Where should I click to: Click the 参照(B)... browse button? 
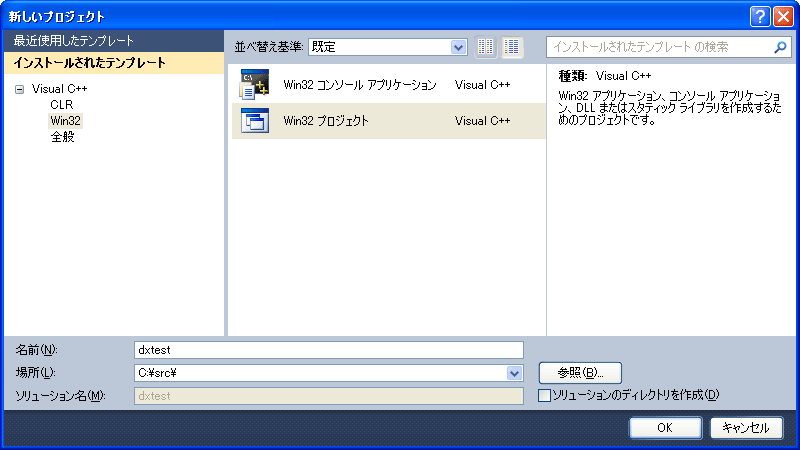point(580,373)
